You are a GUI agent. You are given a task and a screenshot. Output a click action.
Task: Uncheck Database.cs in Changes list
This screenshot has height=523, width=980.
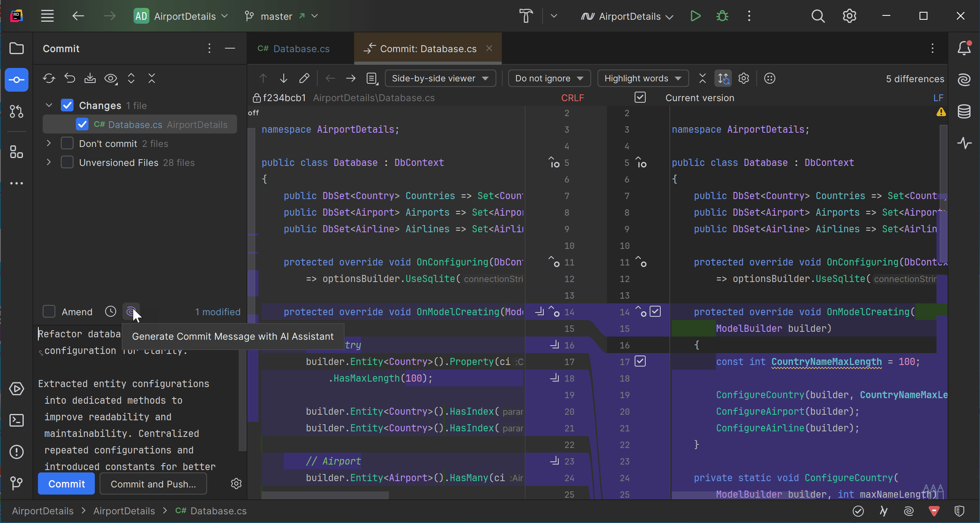click(x=82, y=124)
